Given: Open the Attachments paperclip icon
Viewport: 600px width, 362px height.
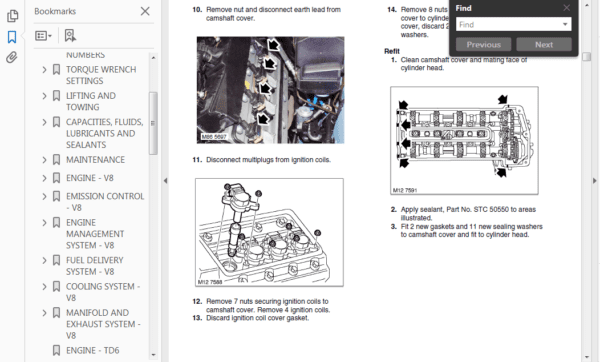Looking at the screenshot, I should point(12,57).
